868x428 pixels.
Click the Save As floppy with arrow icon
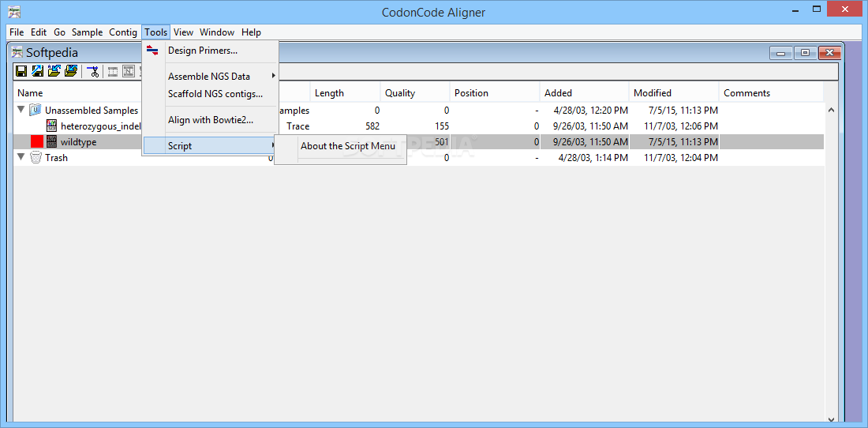[38, 71]
